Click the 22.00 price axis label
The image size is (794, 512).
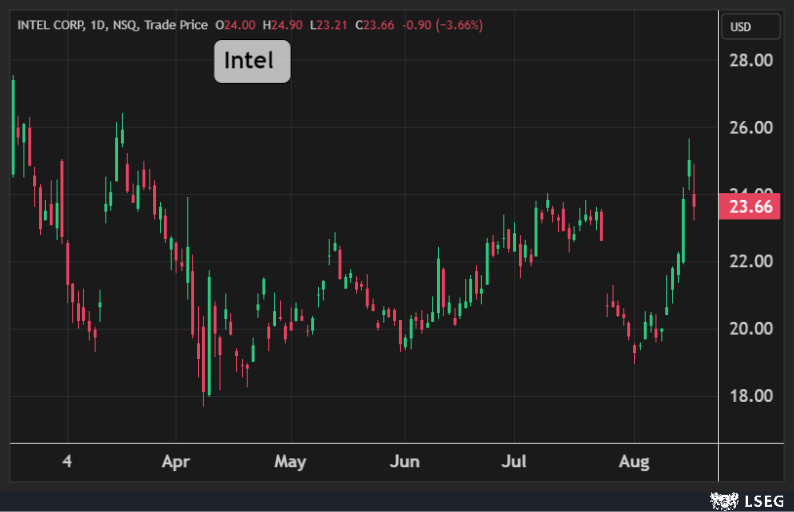coord(751,261)
